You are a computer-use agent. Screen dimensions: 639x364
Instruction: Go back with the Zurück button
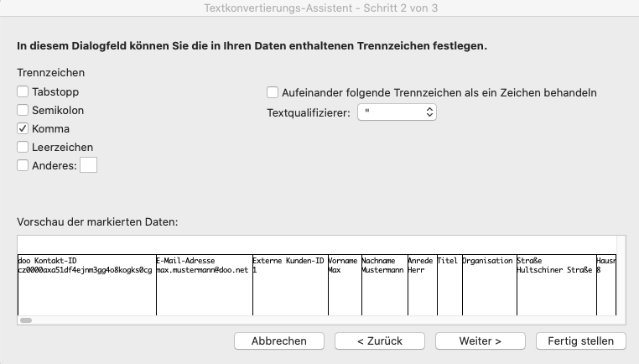point(379,341)
